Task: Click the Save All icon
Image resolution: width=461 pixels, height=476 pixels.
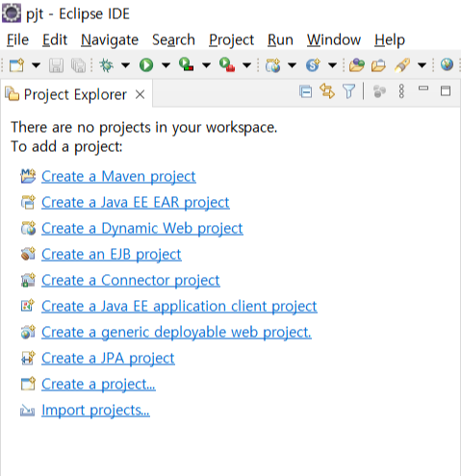Action: tap(79, 65)
